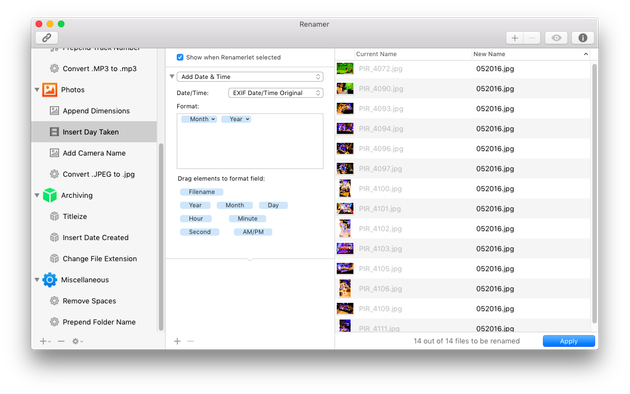Click the AM/PM format token

(253, 232)
